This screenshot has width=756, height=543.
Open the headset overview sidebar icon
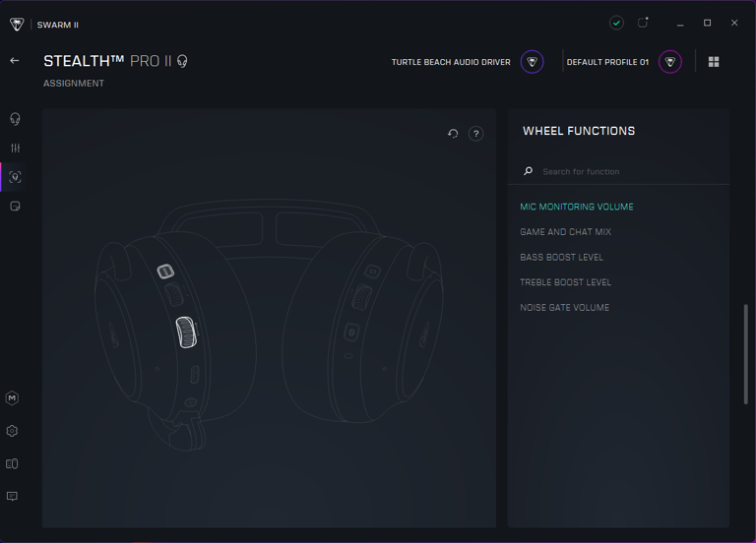(15, 119)
